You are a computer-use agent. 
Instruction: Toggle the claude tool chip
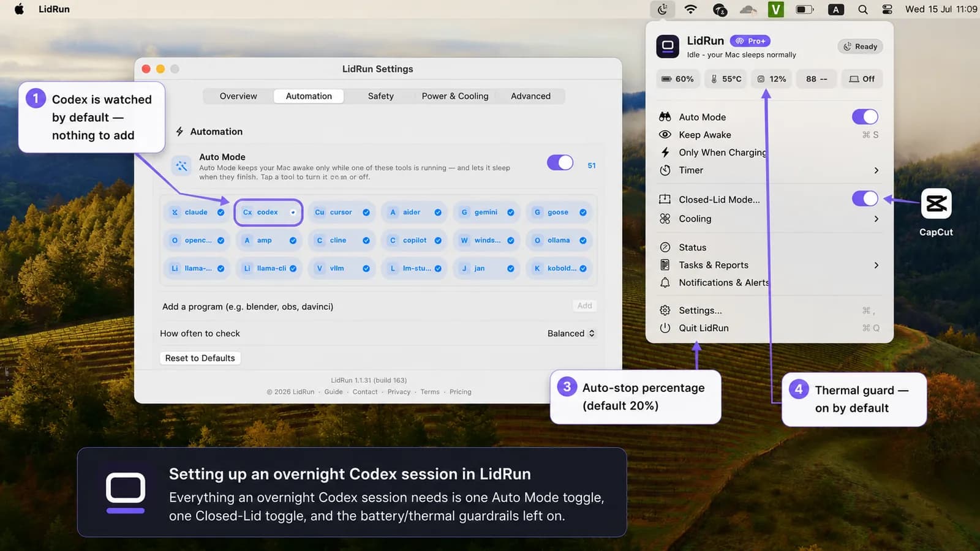[x=197, y=212]
